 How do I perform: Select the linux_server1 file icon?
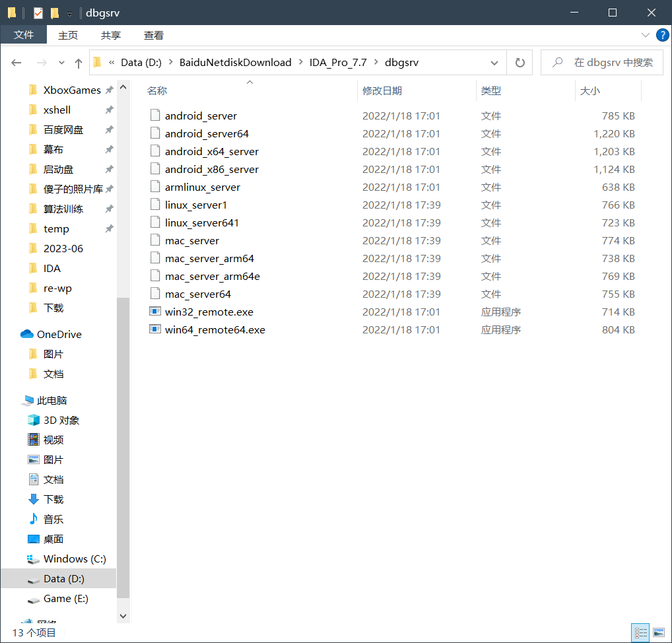pos(155,205)
